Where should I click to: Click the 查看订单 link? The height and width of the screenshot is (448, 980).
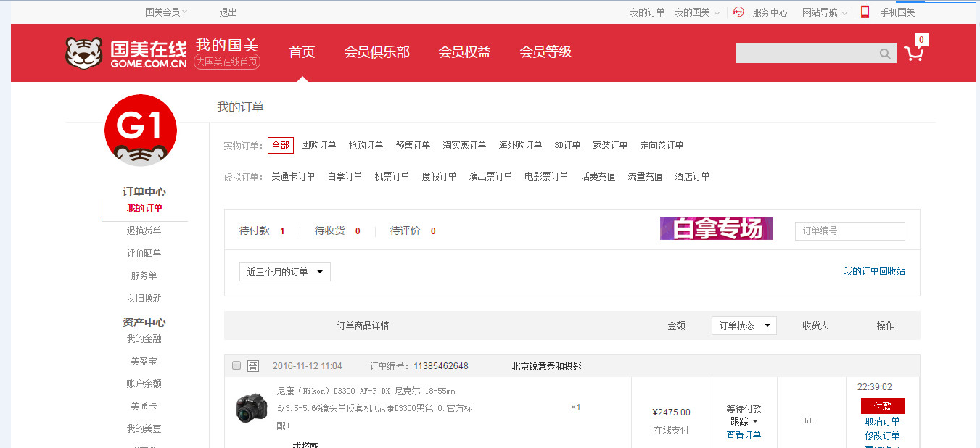744,435
